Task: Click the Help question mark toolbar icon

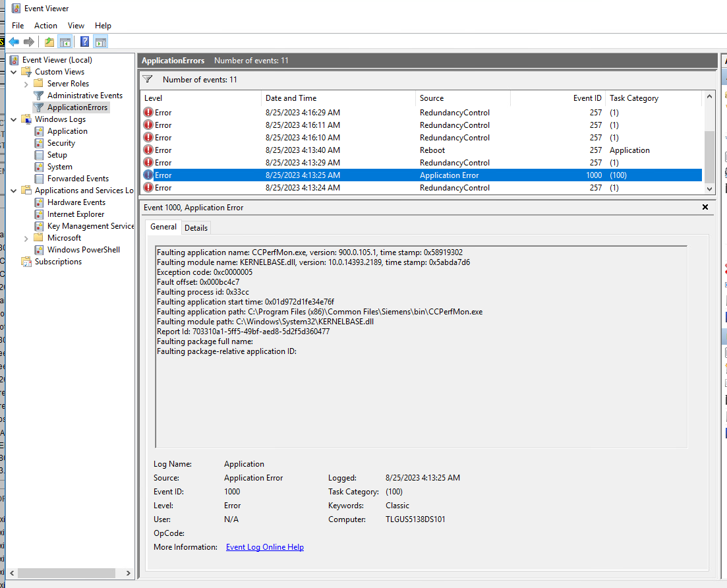Action: [x=84, y=42]
